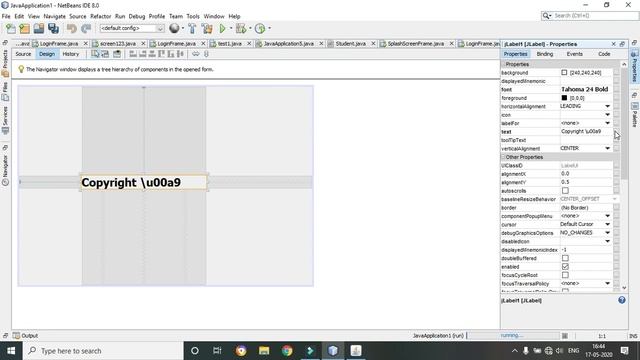Run the project with green play icon
640x360 pixels.
tap(222, 28)
